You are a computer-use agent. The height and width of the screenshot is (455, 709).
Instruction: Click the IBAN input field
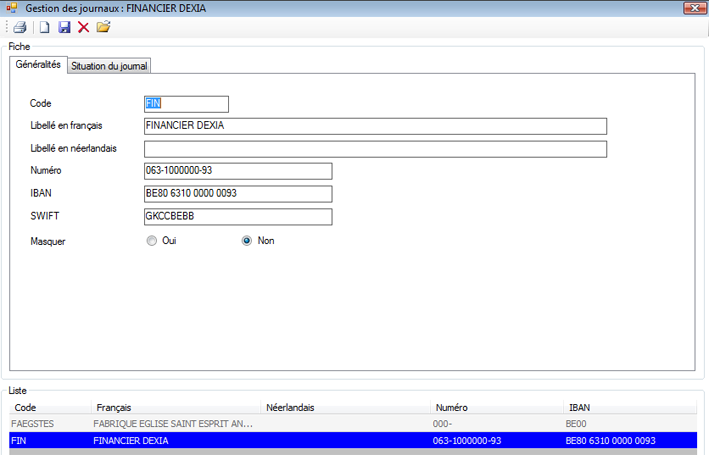(x=238, y=194)
